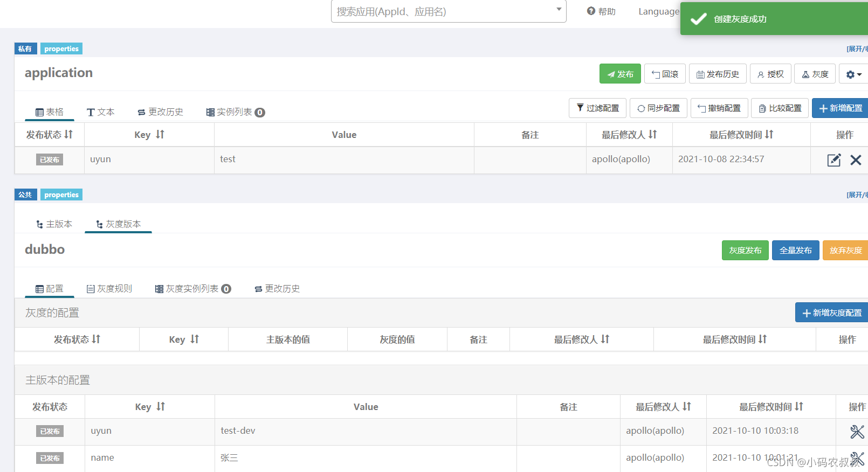Select the 灰度版本 gray version tab
The width and height of the screenshot is (868, 472).
point(118,224)
